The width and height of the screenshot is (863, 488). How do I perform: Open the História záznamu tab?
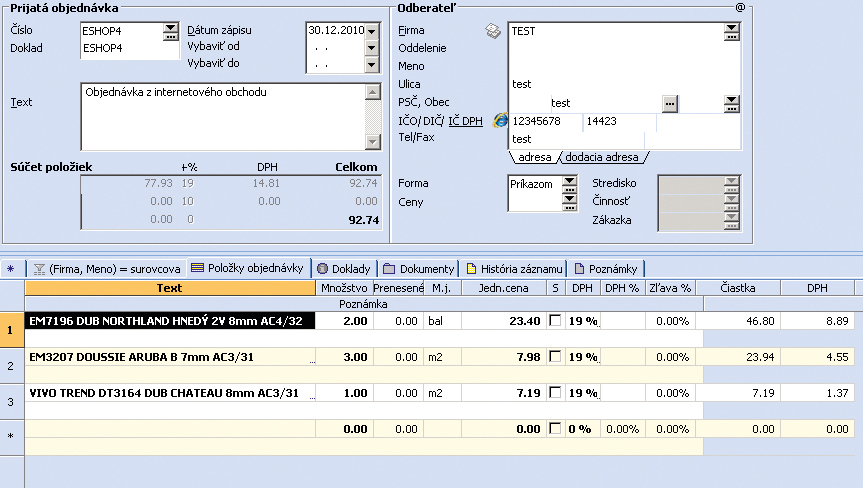[x=514, y=268]
